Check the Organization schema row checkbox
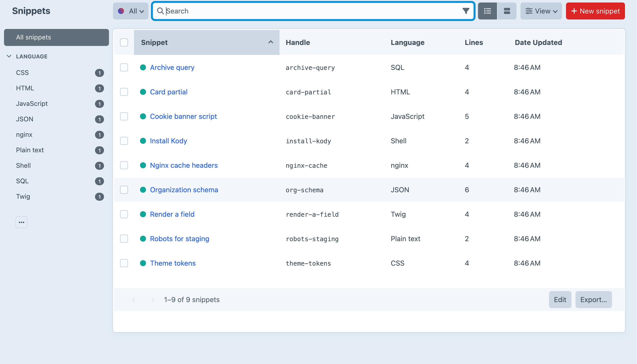Screen dimensions: 637x364 (124, 190)
